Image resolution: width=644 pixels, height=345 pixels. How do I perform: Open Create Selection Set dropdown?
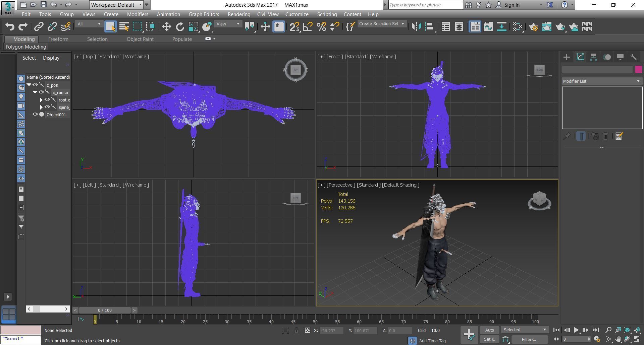click(382, 24)
